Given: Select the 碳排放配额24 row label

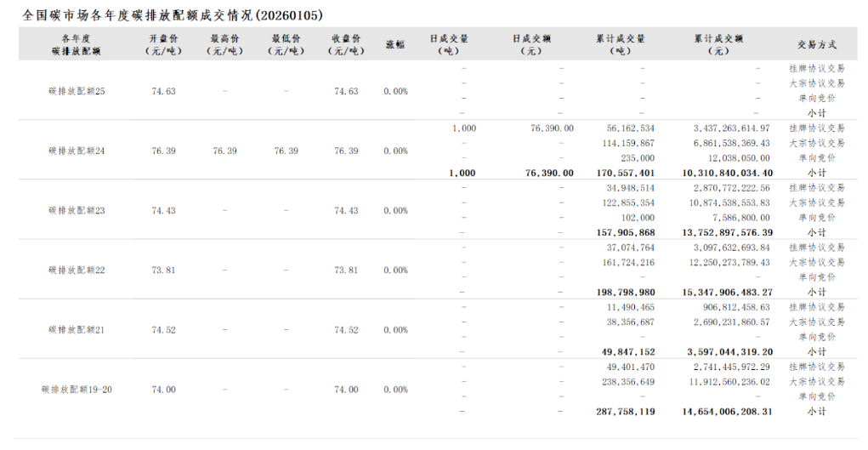Looking at the screenshot, I should click(77, 151).
